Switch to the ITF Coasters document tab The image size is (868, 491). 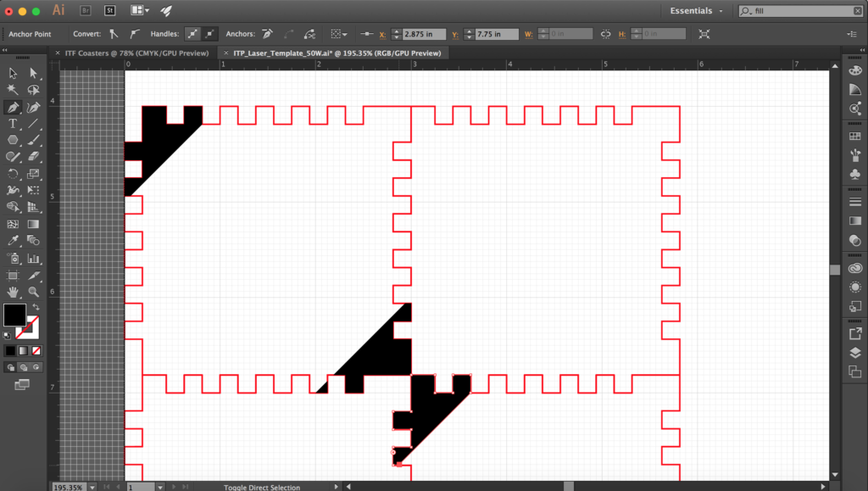click(136, 53)
